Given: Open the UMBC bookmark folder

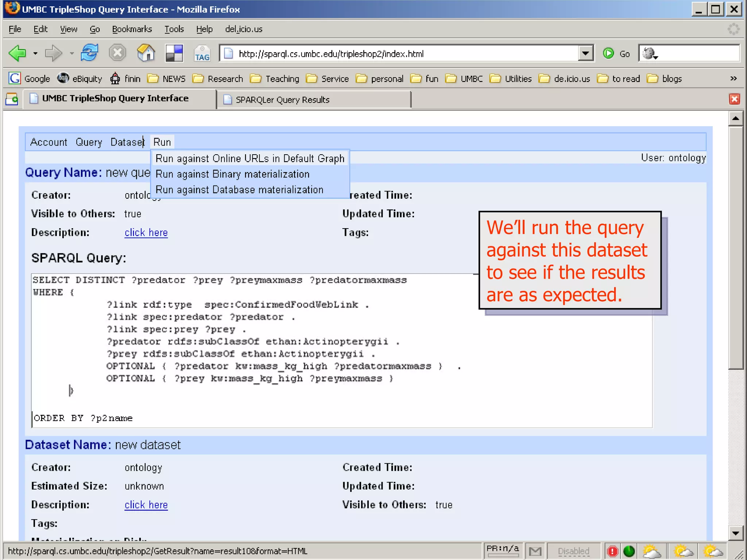Looking at the screenshot, I should click(x=464, y=78).
